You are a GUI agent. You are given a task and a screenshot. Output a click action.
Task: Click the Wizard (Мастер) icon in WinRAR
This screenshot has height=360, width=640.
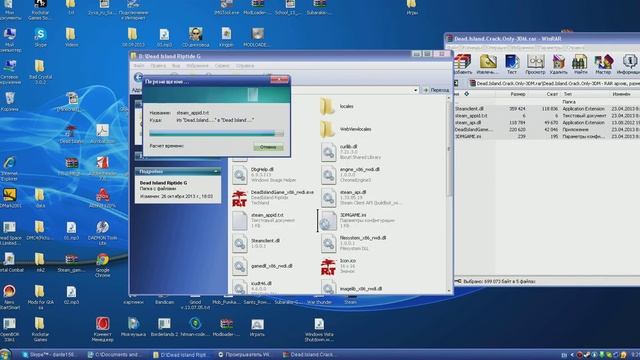tap(603, 64)
